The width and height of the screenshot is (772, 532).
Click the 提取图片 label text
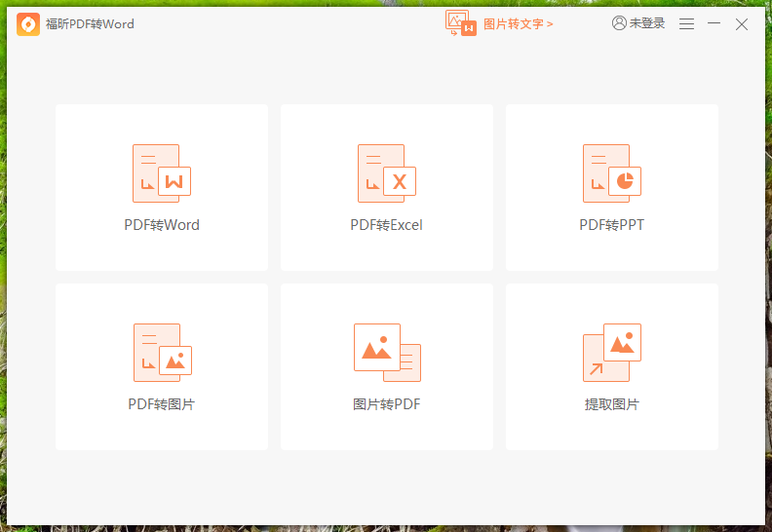611,404
